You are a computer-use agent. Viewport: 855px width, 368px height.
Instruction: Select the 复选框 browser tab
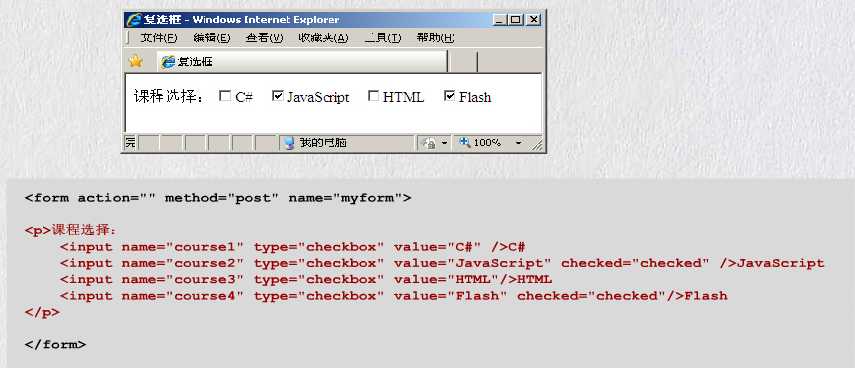coord(302,62)
